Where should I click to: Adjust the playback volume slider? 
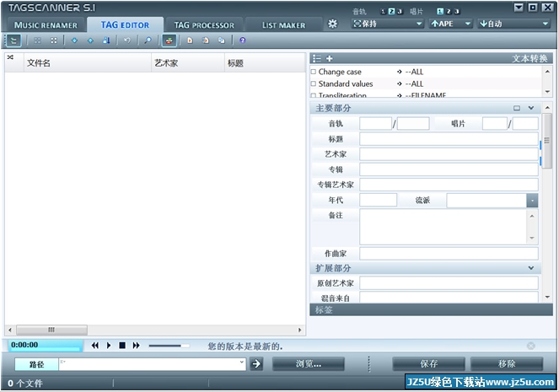point(169,346)
